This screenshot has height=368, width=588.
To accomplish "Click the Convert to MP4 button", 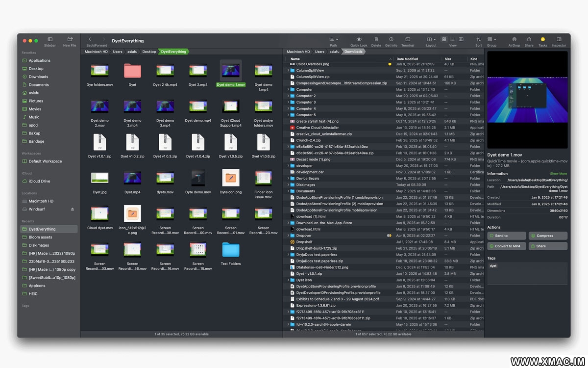I will [506, 246].
